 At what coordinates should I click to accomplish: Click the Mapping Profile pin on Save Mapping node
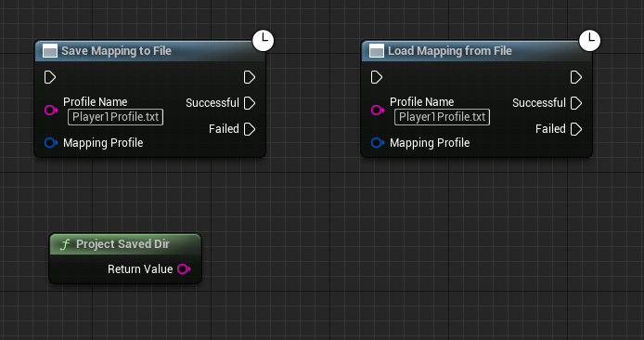(51, 143)
